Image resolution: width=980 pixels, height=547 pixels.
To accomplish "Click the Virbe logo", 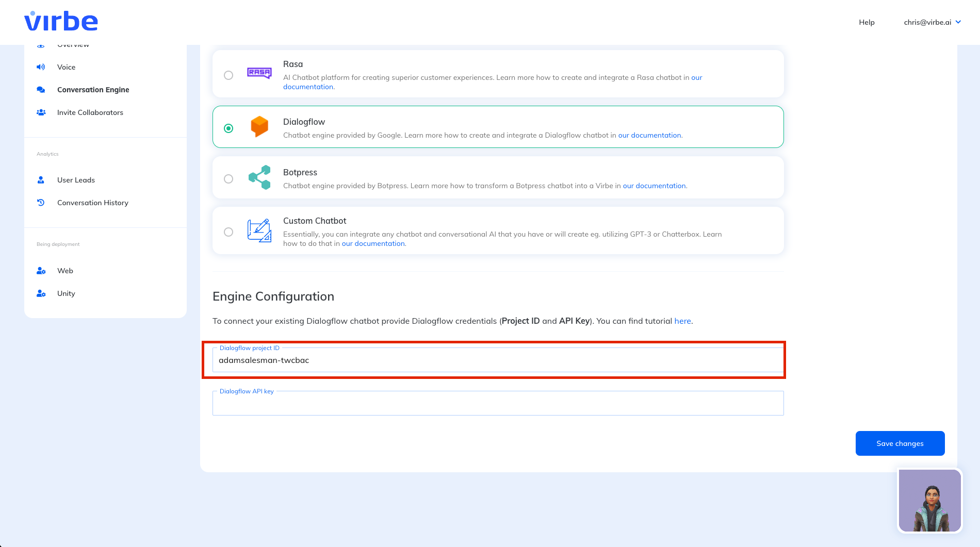I will point(61,21).
